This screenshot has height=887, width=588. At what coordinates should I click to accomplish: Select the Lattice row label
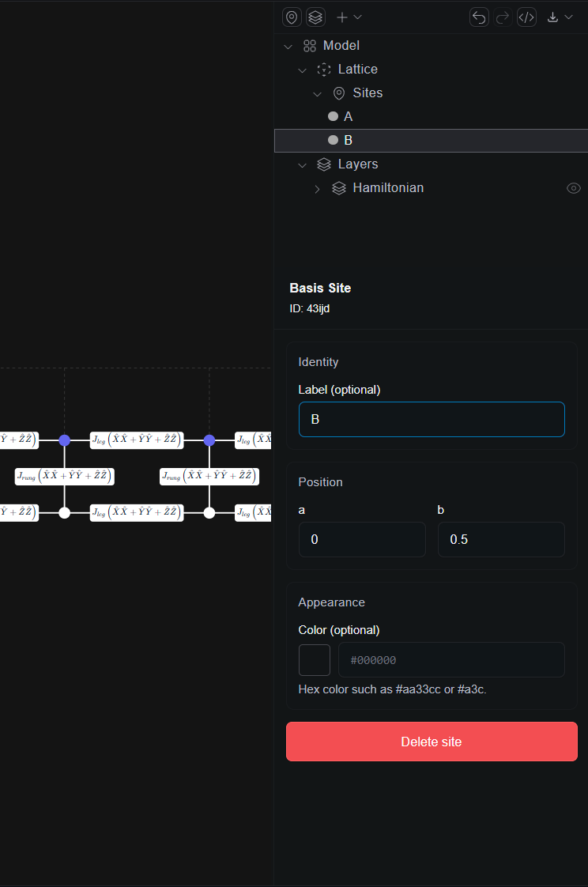[357, 69]
